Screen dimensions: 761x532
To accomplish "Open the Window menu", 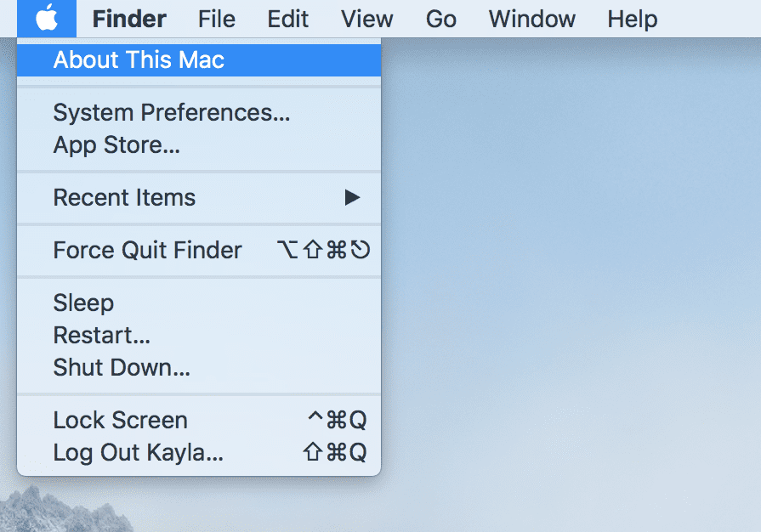I will (531, 18).
